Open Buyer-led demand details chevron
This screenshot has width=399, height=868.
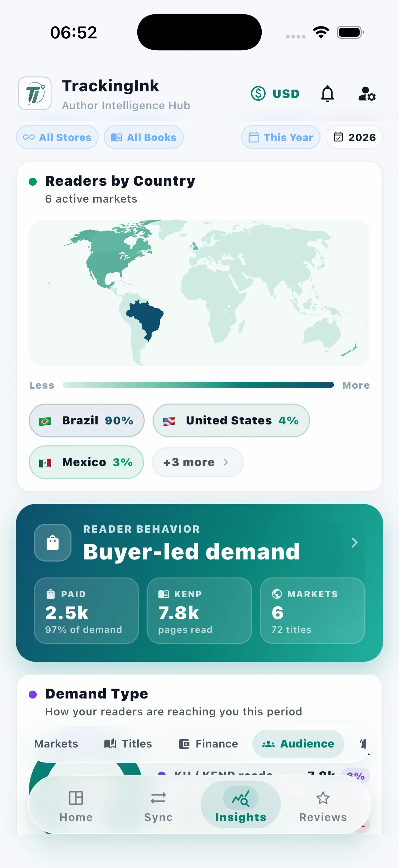click(x=354, y=543)
